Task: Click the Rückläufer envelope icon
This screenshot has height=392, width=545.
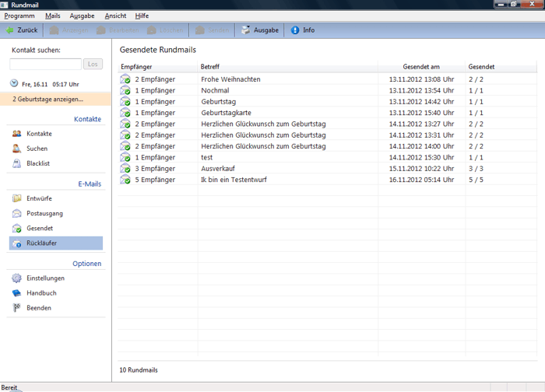Action: point(16,243)
